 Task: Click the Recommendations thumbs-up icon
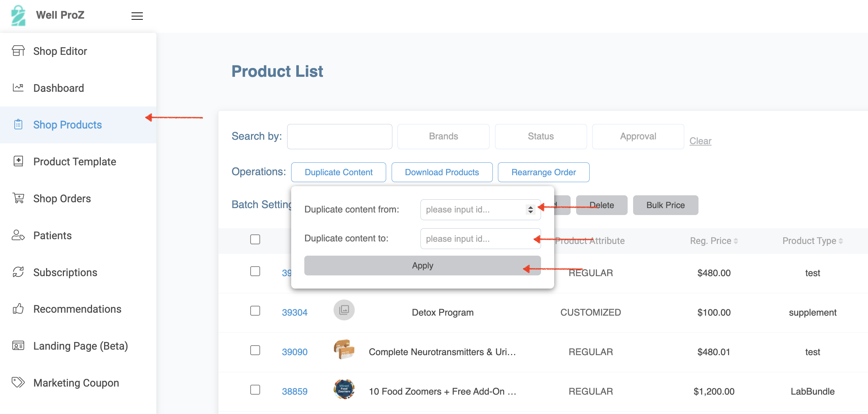pos(18,309)
